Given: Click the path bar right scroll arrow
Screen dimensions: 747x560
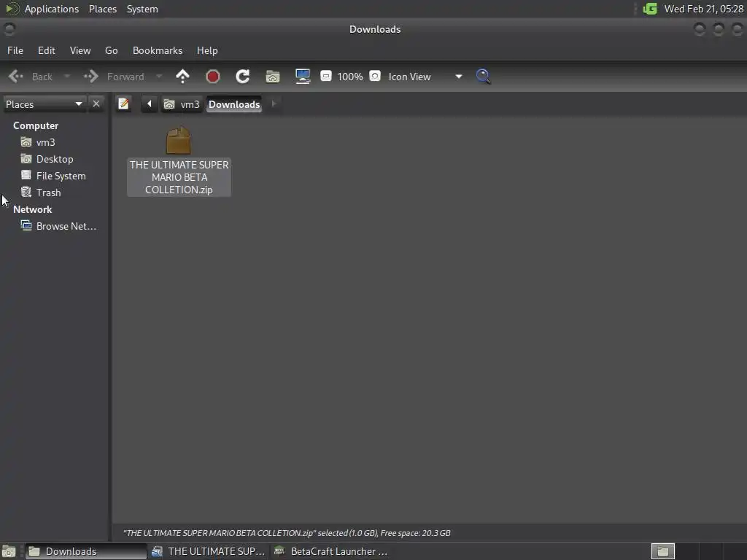Looking at the screenshot, I should point(274,104).
